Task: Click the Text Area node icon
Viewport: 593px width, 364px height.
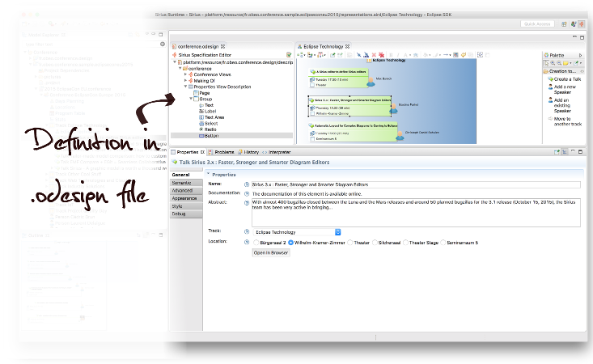Action: pyautogui.click(x=201, y=117)
